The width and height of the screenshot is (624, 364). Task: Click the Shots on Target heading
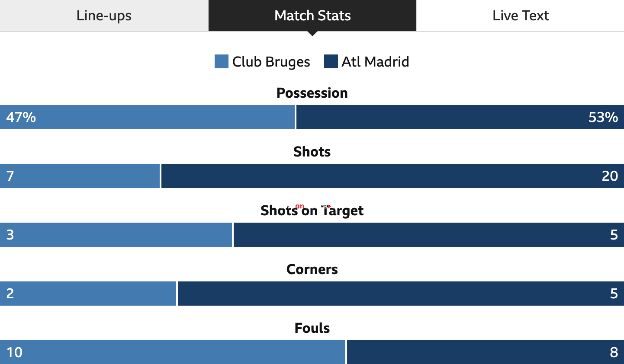point(312,211)
